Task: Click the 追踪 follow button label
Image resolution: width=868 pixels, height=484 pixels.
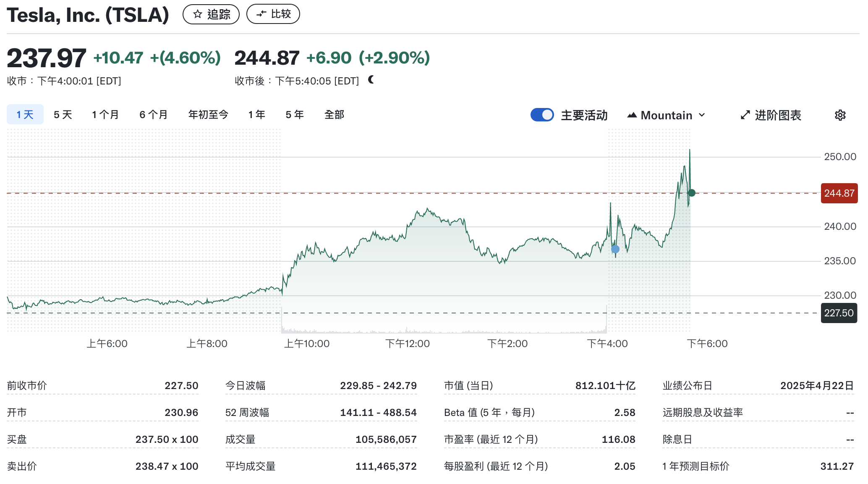Action: 219,14
